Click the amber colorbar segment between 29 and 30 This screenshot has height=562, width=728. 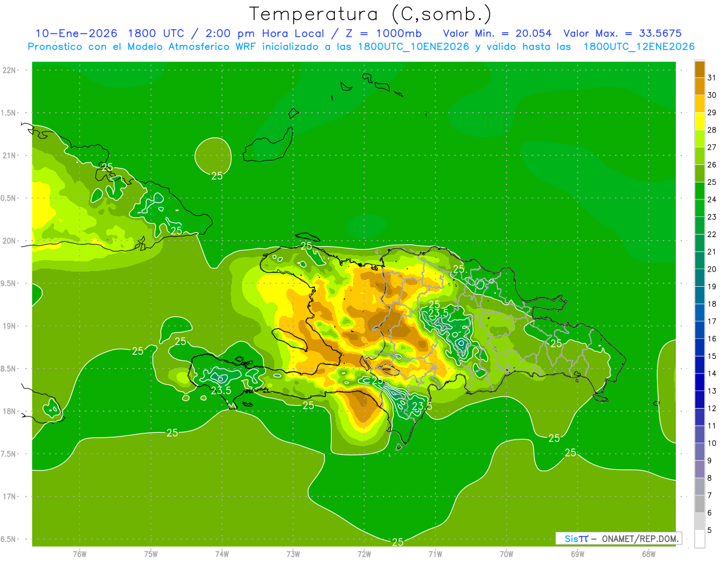tap(699, 104)
